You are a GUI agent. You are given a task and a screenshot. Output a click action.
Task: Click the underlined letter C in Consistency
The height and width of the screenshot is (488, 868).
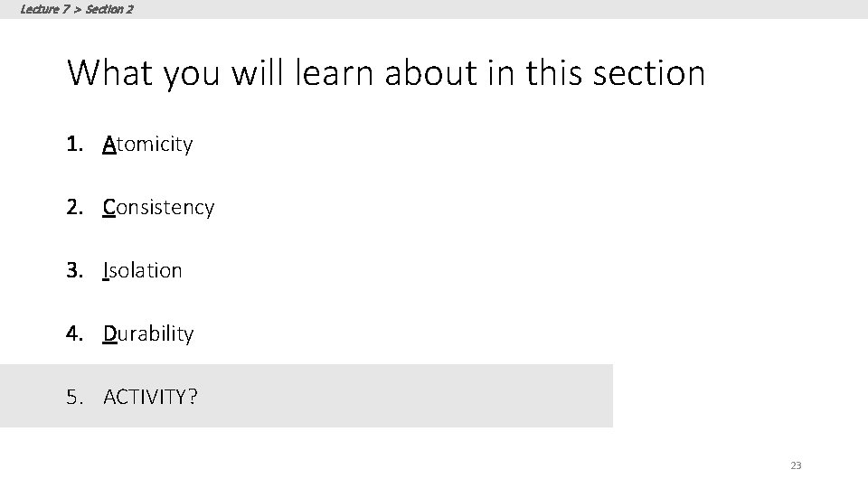click(109, 208)
